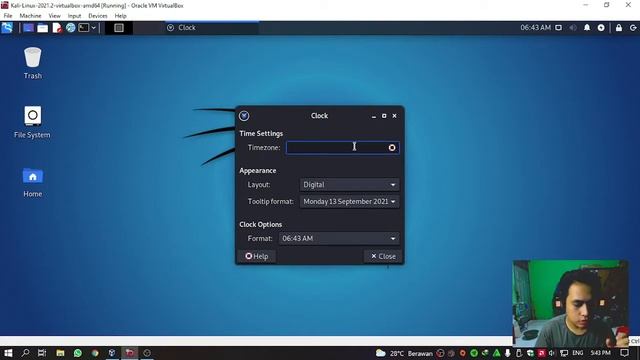
Task: Open Windows taskbar search
Action: point(25,353)
